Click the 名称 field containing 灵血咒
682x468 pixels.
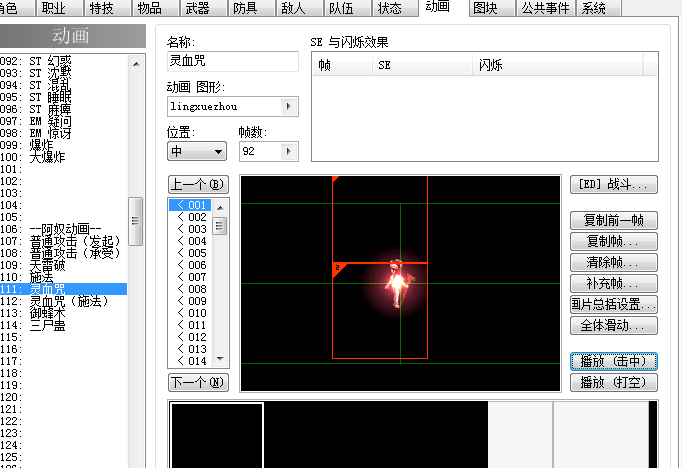tap(233, 61)
